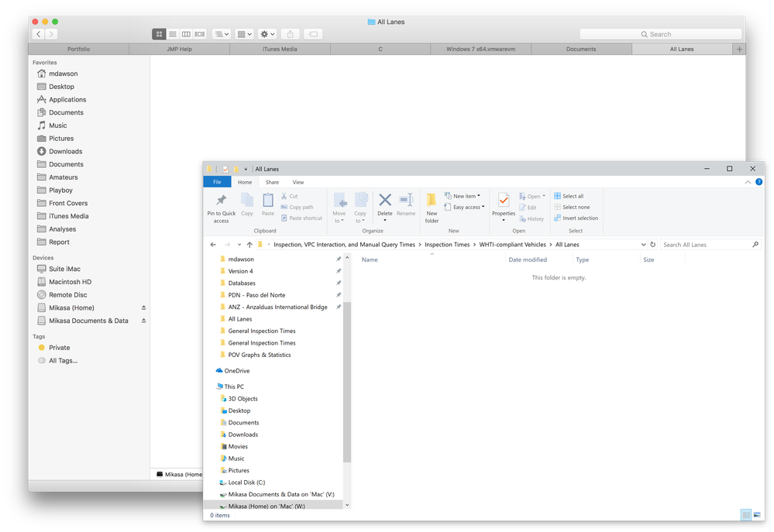Click Open in ribbon Open group

pyautogui.click(x=532, y=196)
